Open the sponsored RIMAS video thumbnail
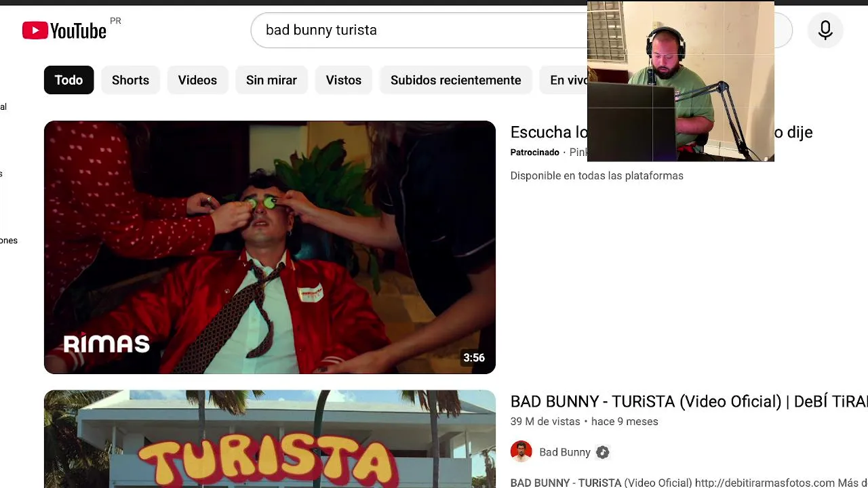Viewport: 868px width, 488px height. [270, 247]
